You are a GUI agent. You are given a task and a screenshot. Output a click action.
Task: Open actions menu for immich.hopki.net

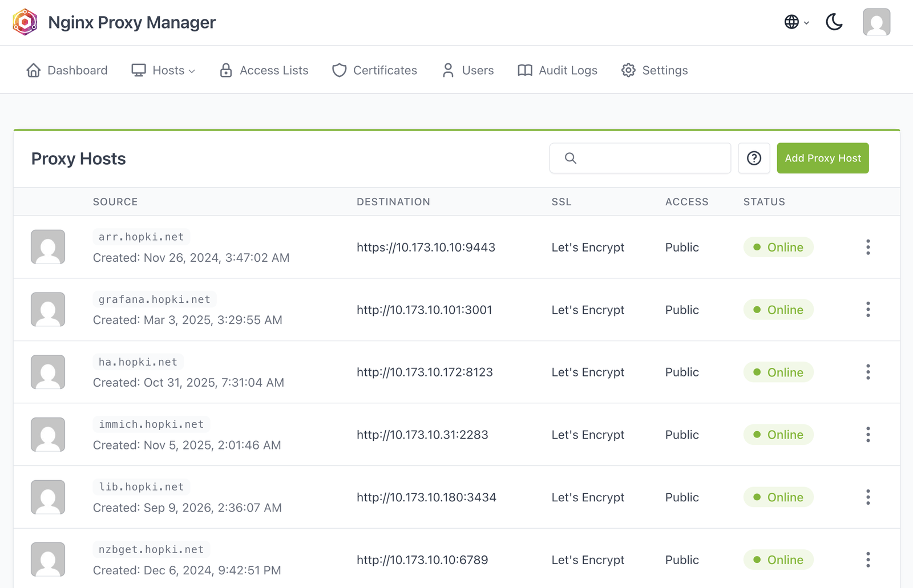point(868,435)
